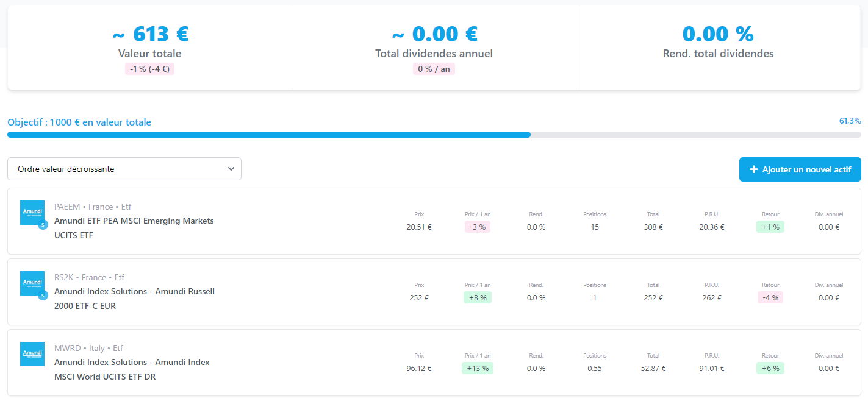Click Total dividendes annuel label

click(x=434, y=54)
